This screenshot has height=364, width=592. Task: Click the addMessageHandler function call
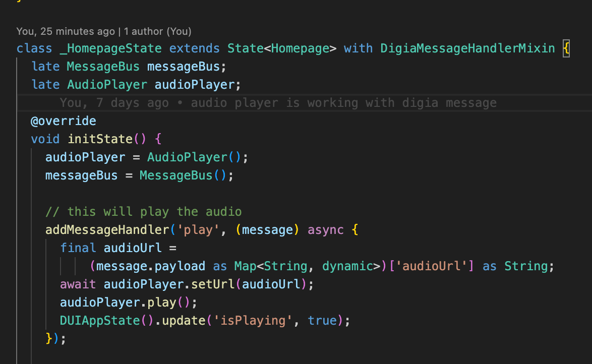pyautogui.click(x=107, y=229)
